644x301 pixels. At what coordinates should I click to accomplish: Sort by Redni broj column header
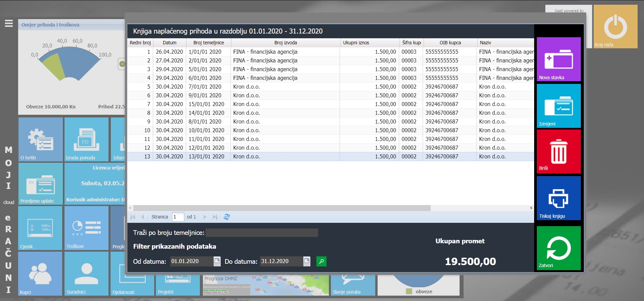coord(140,43)
